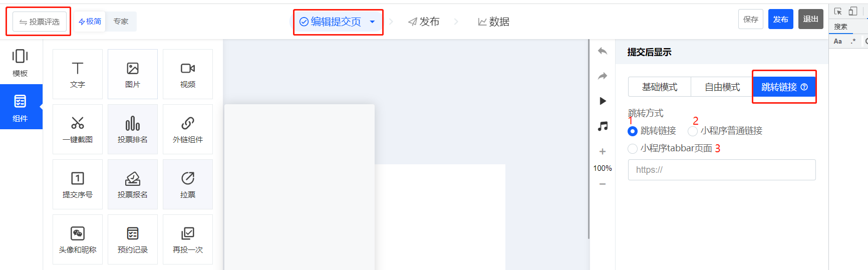
Task: Insert the 外链组件 link component
Action: 188,129
